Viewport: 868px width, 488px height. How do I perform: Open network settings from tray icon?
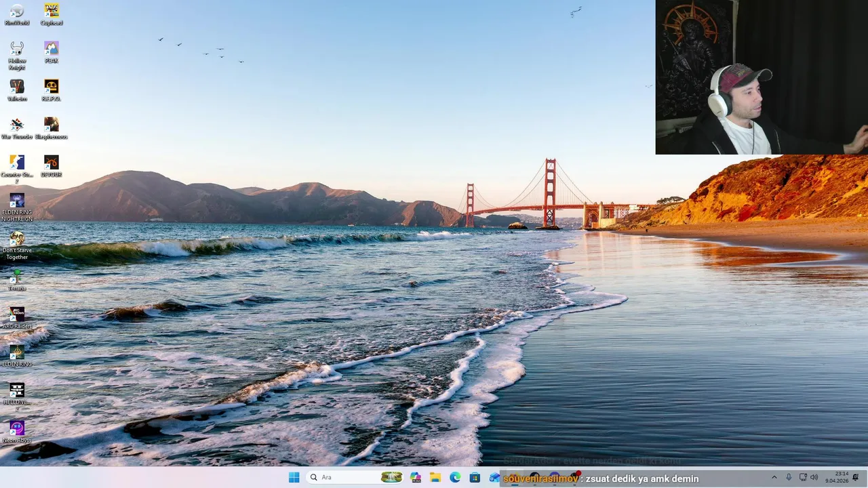803,477
